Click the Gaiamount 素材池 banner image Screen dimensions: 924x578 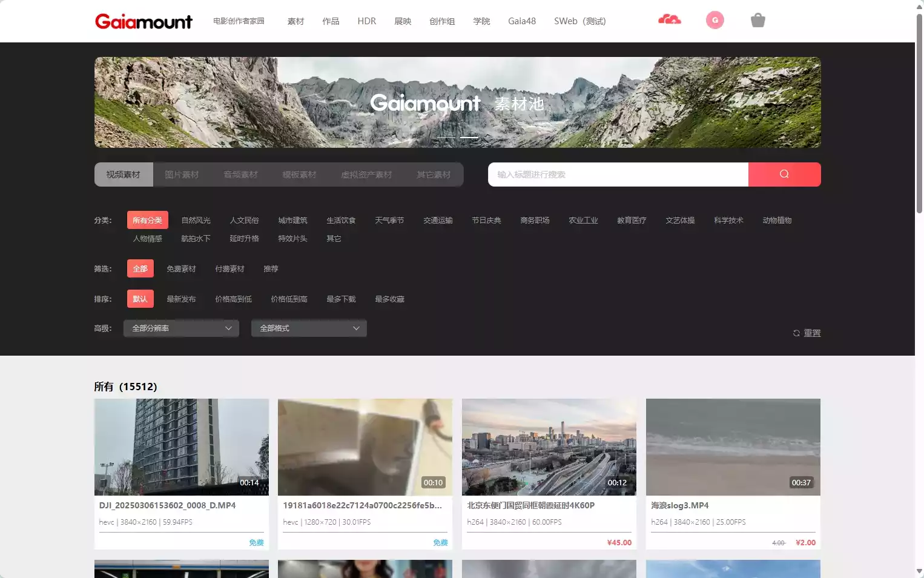click(458, 102)
